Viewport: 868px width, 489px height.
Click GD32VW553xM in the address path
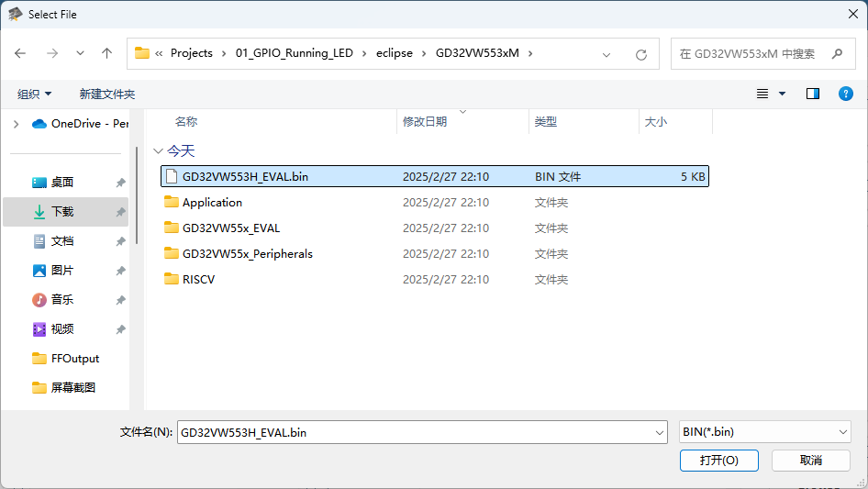point(477,53)
